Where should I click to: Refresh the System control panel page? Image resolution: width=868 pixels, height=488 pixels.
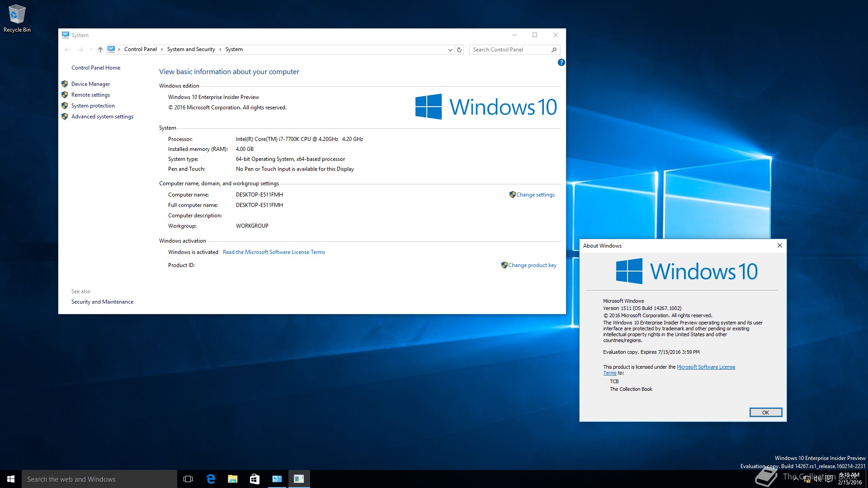[459, 50]
